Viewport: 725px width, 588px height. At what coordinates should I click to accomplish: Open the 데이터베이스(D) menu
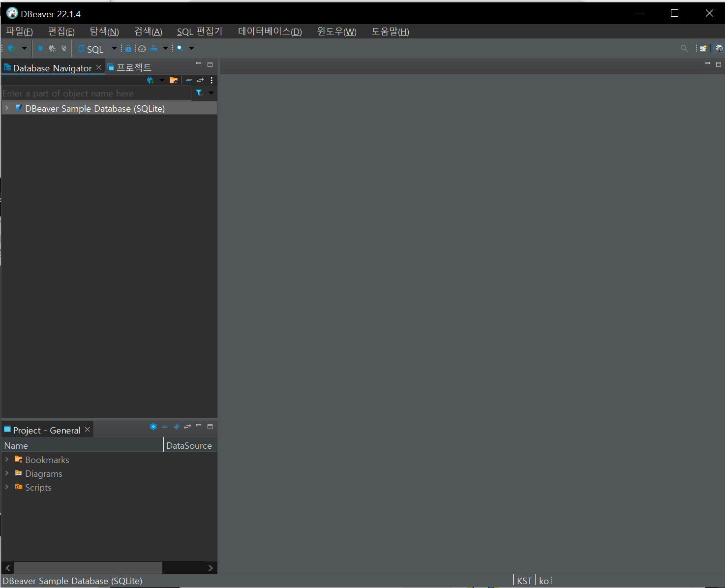pos(270,31)
